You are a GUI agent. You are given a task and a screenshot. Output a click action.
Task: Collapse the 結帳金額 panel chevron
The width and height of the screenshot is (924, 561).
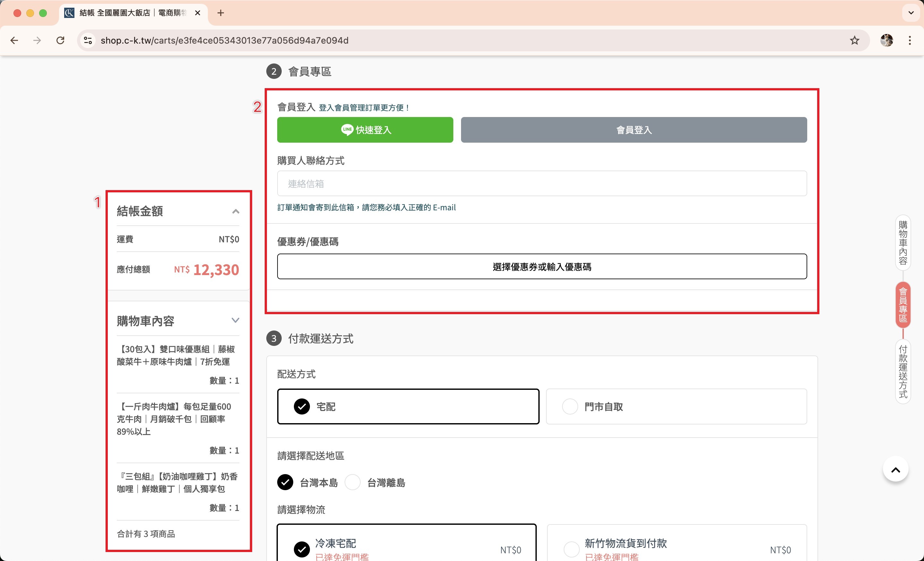(x=235, y=211)
